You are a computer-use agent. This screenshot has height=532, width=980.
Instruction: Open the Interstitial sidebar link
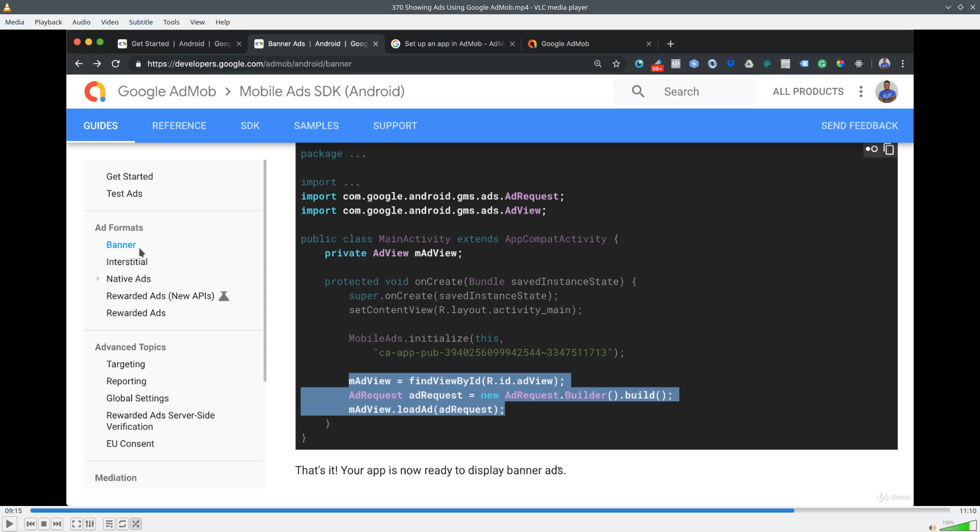(127, 262)
